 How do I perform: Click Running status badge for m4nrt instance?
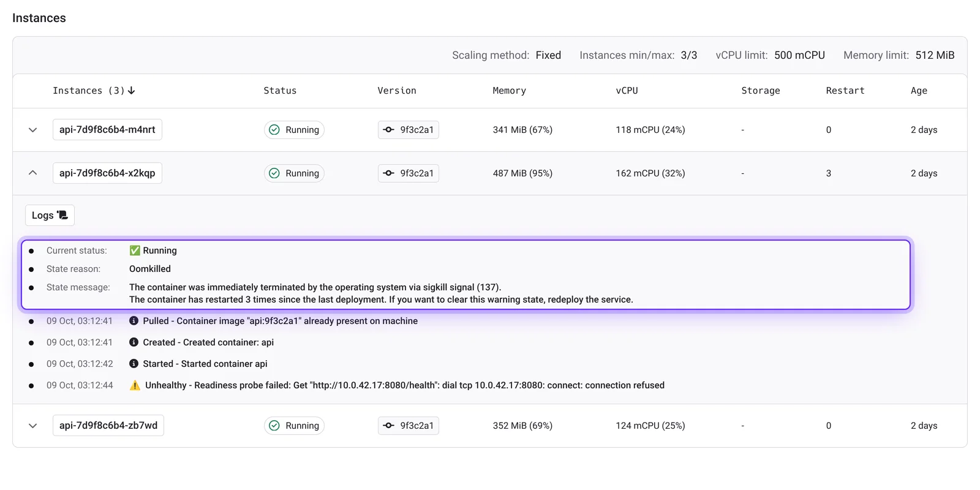(294, 130)
